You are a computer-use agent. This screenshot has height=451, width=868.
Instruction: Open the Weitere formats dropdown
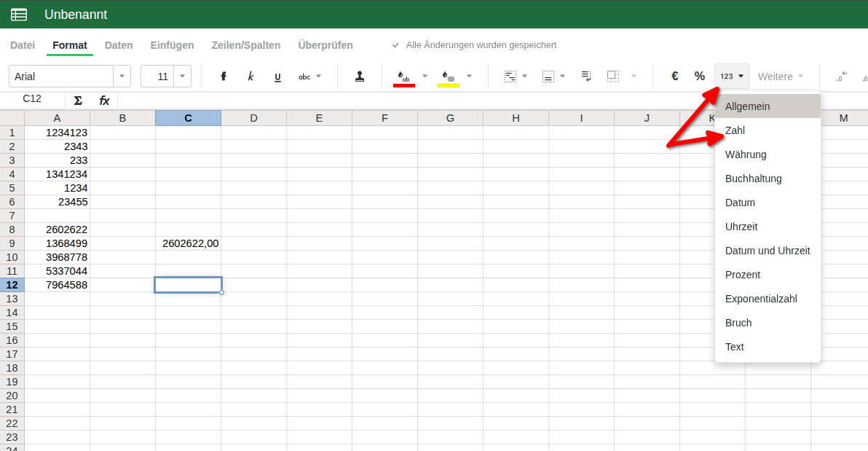[x=781, y=77]
